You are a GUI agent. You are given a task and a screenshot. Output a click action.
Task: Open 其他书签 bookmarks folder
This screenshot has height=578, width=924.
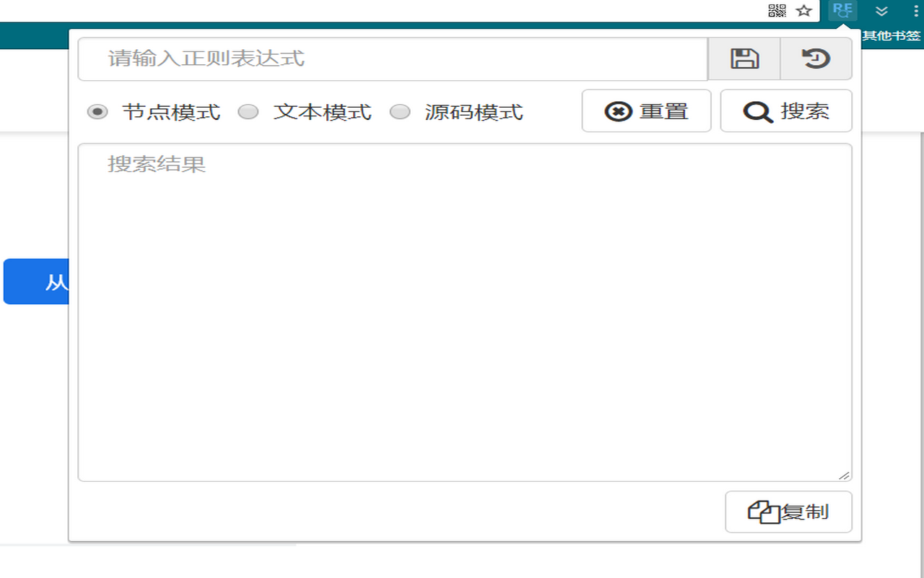click(892, 35)
